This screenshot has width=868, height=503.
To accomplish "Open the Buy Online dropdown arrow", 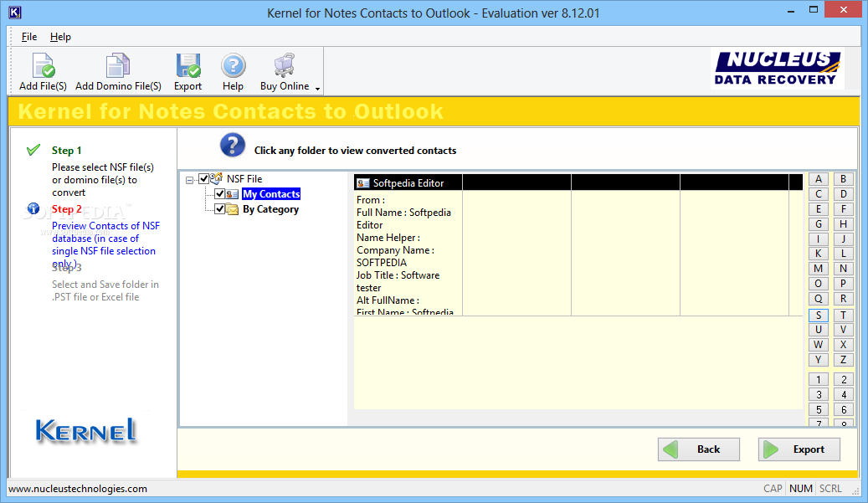I will (x=318, y=89).
